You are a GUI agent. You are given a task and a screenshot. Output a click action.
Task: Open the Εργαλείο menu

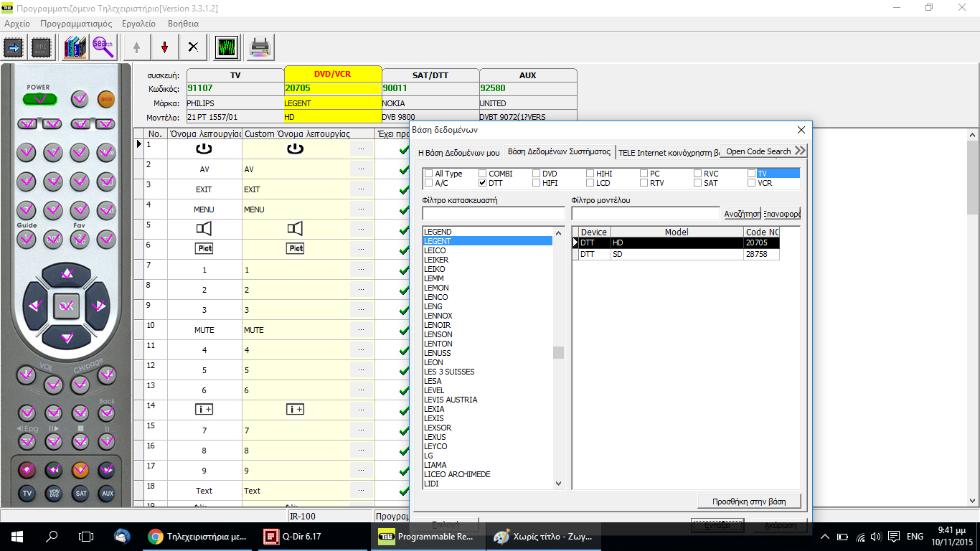tap(139, 24)
